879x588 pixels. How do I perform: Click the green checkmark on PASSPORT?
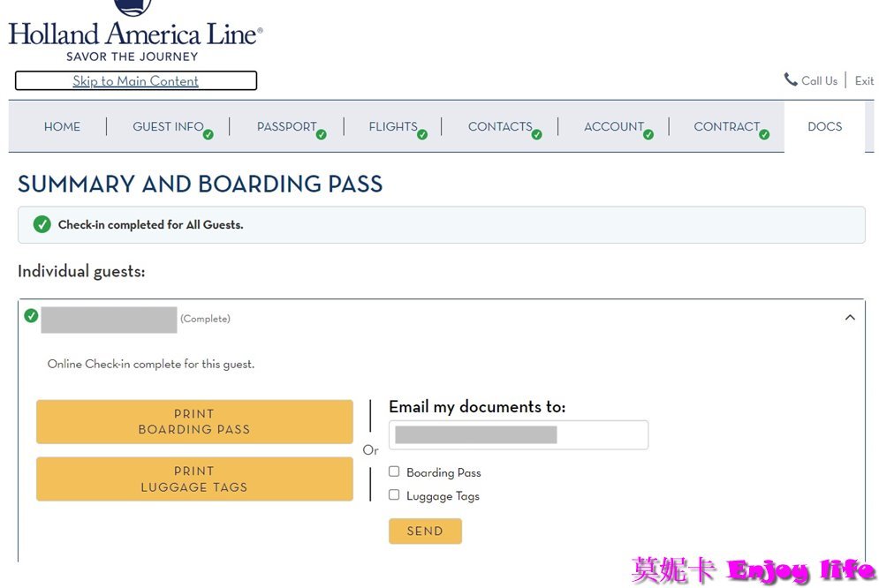click(x=320, y=133)
